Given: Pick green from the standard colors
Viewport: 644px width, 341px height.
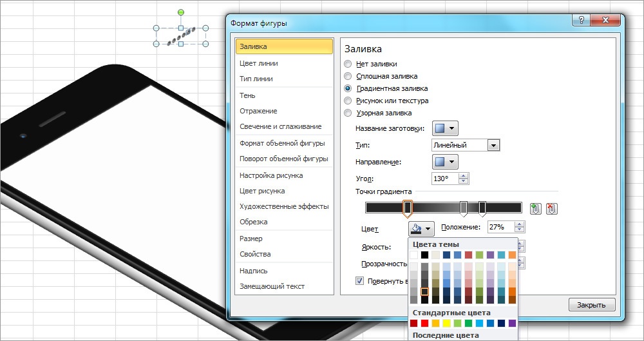Looking at the screenshot, I should click(x=469, y=324).
